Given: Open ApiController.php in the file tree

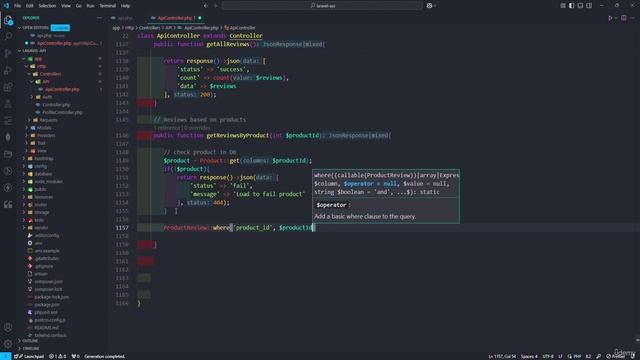Looking at the screenshot, I should click(62, 89).
